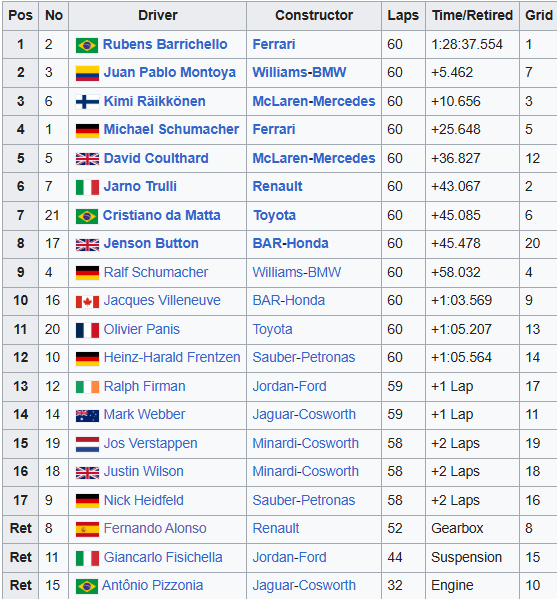Open the Kimi Räikkönen driver link
Image resolution: width=557 pixels, height=599 pixels.
pos(155,101)
